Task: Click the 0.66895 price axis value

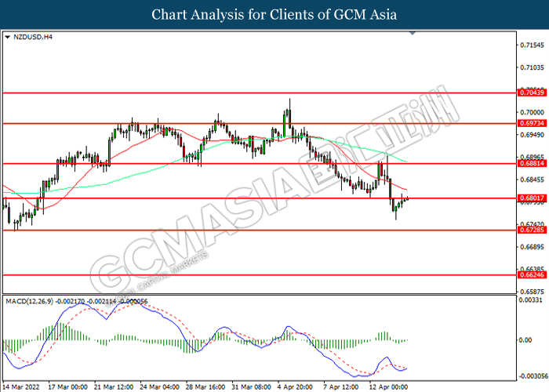Action: pos(533,247)
